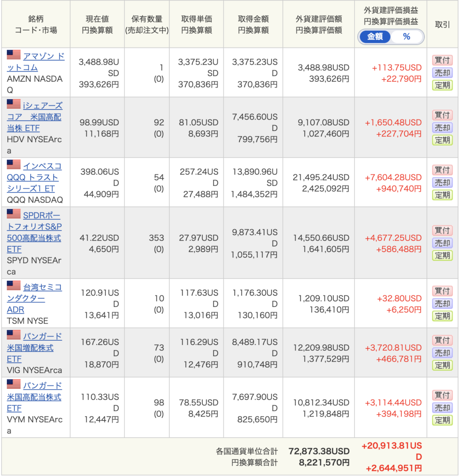The height and width of the screenshot is (476, 459).
Task: Click 売却 for the AMZN row
Action: tap(442, 73)
